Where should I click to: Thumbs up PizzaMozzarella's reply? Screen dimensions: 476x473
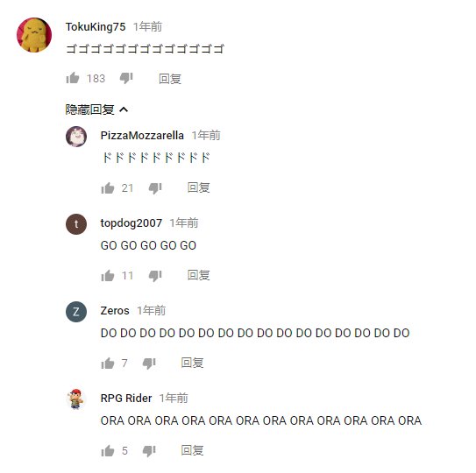[108, 188]
